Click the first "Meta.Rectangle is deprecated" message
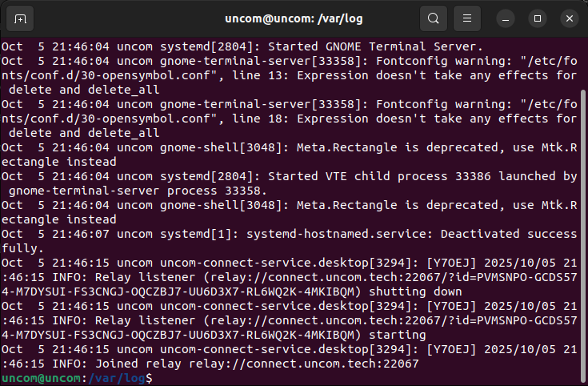588x386 pixels. pos(382,147)
